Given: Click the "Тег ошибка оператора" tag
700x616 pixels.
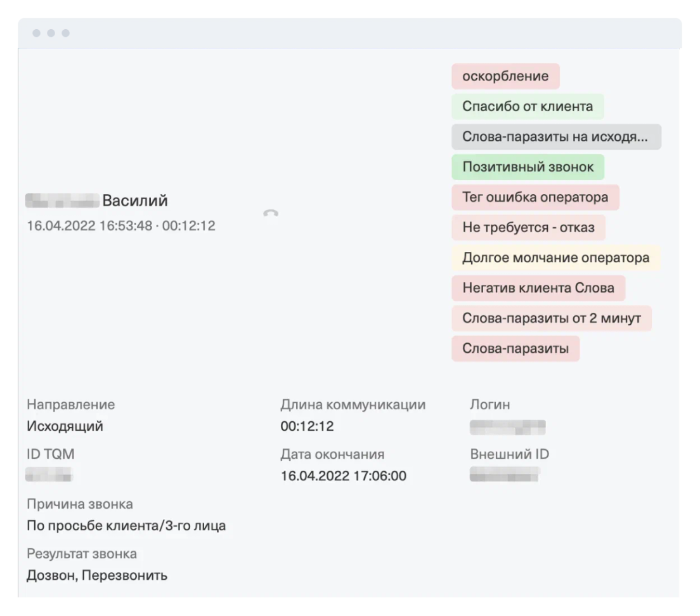Looking at the screenshot, I should pos(535,197).
